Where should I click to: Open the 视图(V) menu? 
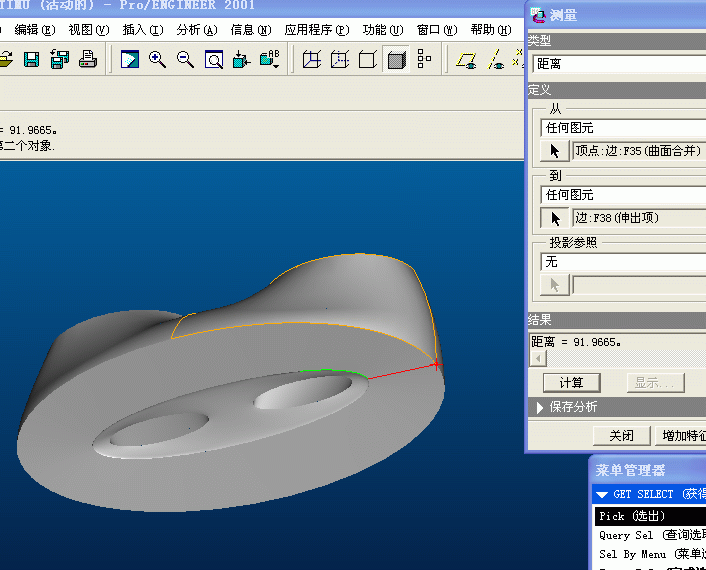89,30
